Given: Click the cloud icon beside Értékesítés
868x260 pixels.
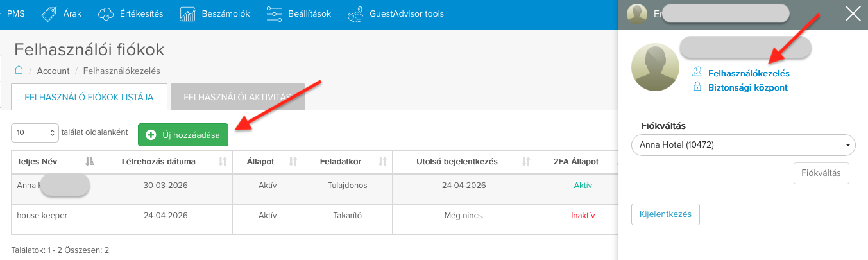Looking at the screenshot, I should coord(106,13).
